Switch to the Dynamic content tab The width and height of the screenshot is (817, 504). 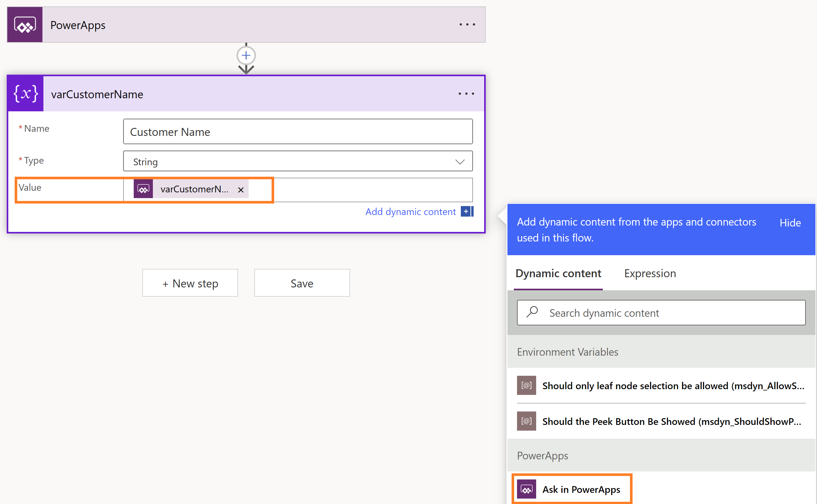point(558,273)
